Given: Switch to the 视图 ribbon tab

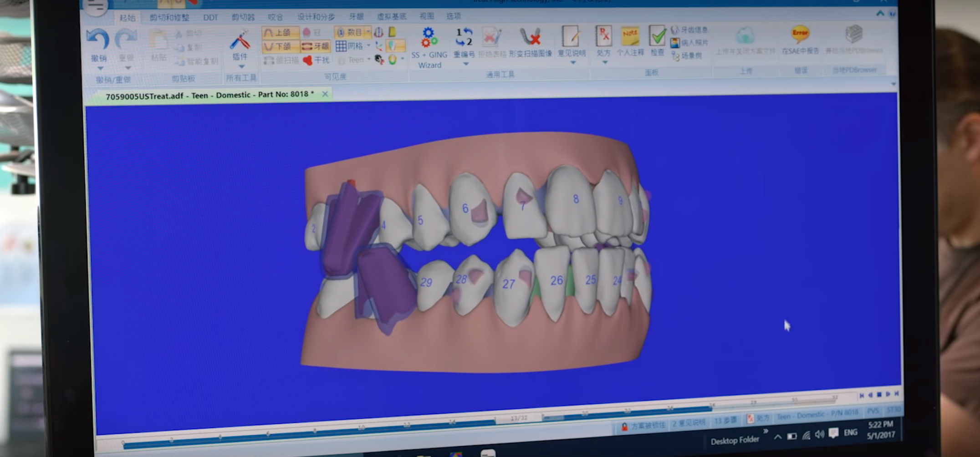Looking at the screenshot, I should [427, 16].
